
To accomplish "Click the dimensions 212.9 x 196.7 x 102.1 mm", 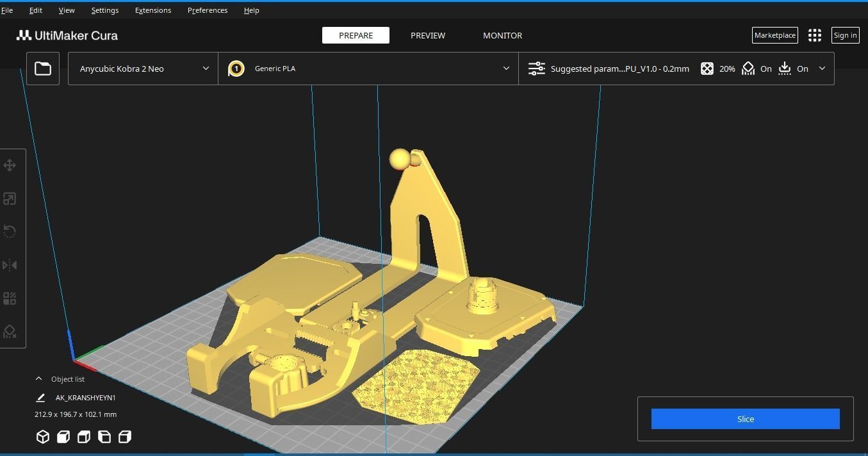I will point(76,414).
